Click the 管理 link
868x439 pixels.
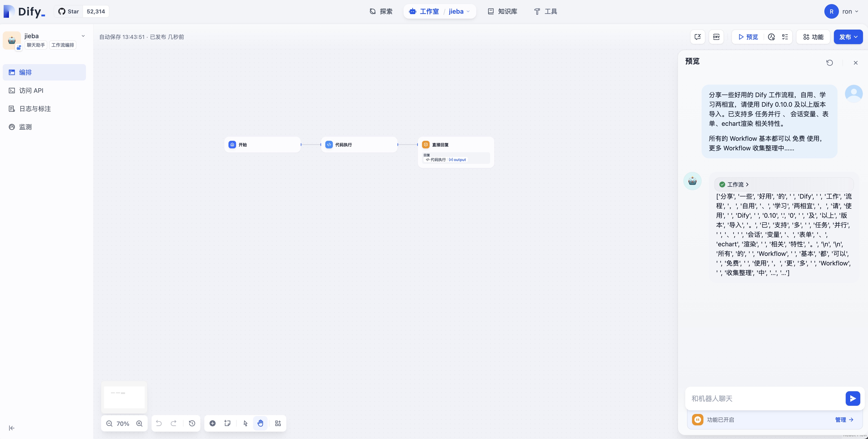click(844, 420)
